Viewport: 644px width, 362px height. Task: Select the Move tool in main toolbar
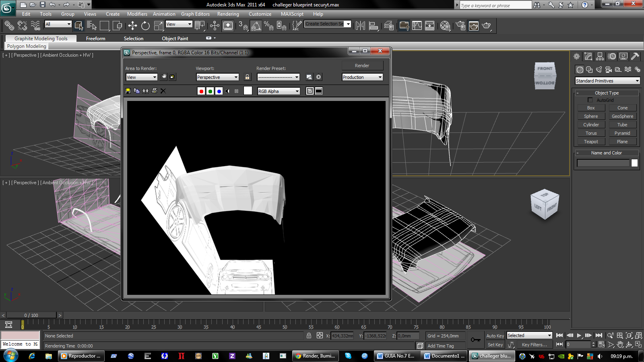pos(132,26)
